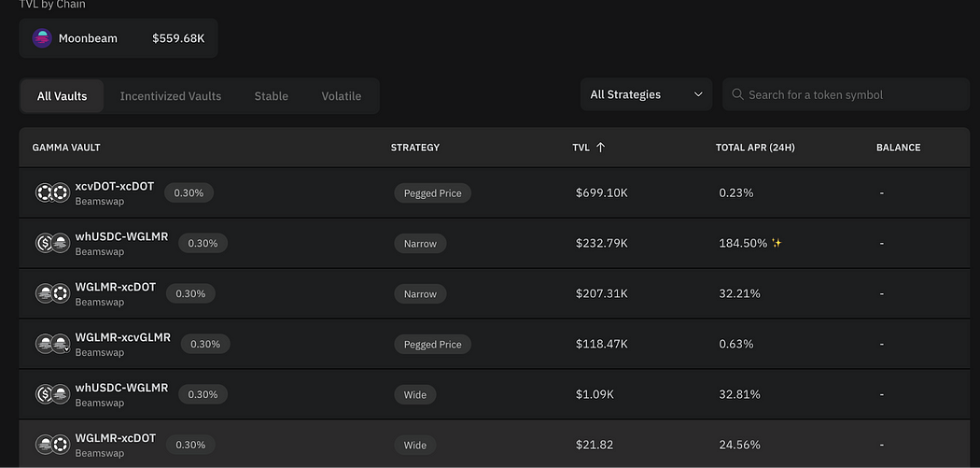The height and width of the screenshot is (468, 980).
Task: Select the Stable vaults tab
Action: [271, 96]
